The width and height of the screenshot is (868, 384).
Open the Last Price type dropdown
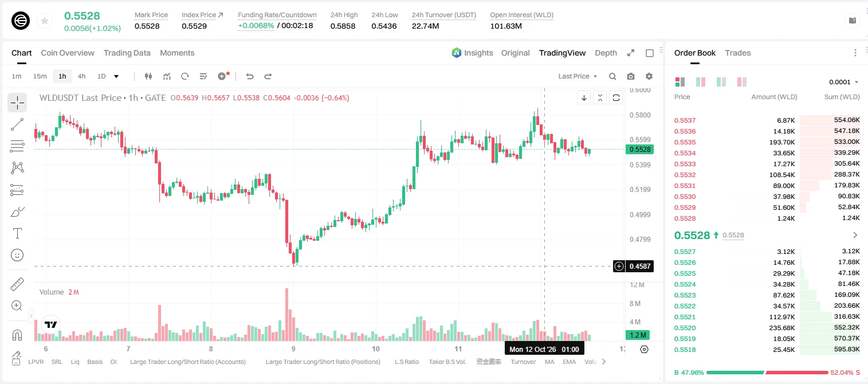coord(578,76)
